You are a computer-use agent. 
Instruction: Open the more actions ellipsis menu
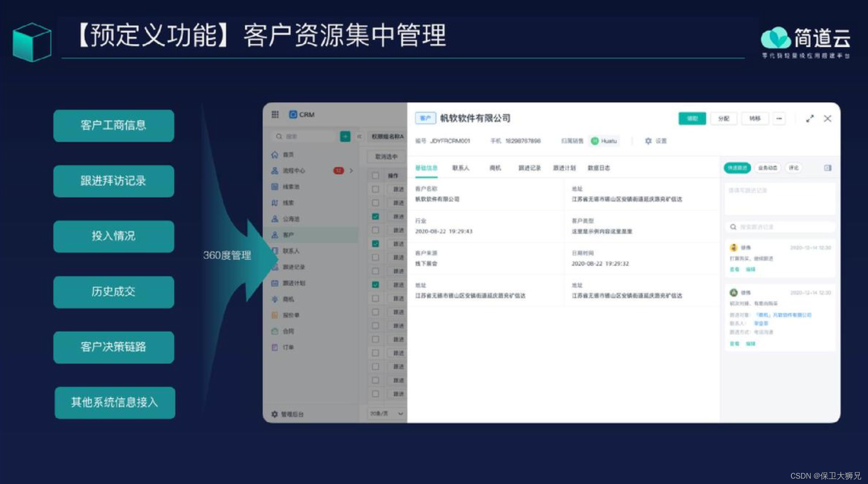click(779, 119)
